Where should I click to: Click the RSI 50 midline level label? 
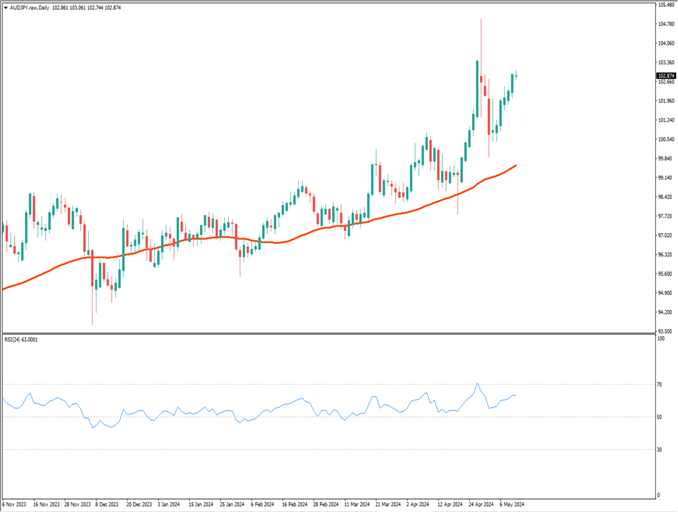(x=661, y=417)
